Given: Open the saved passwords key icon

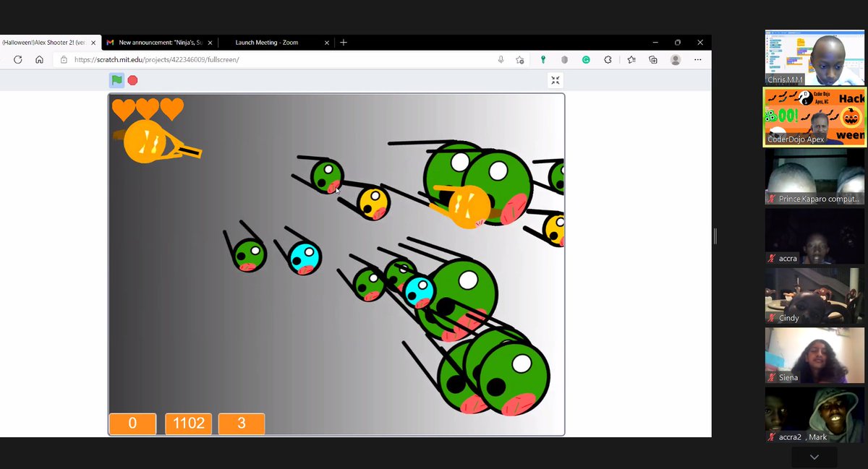Looking at the screenshot, I should coord(542,60).
